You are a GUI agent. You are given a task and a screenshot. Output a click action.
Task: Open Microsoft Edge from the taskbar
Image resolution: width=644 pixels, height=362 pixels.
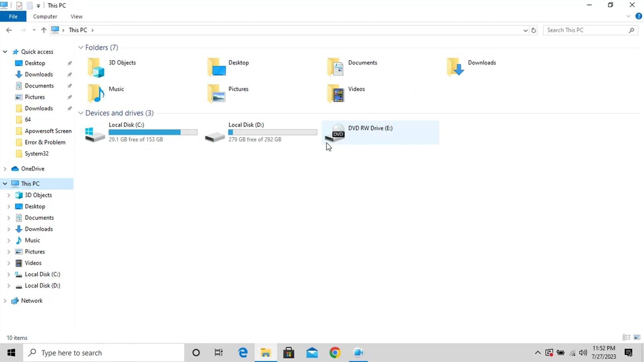(x=243, y=353)
